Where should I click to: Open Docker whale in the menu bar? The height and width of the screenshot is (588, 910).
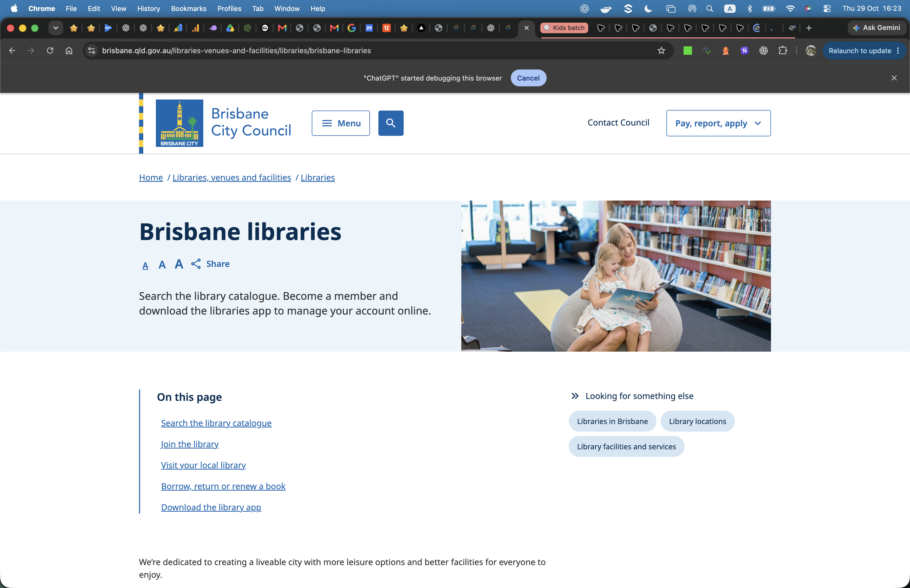(x=606, y=8)
